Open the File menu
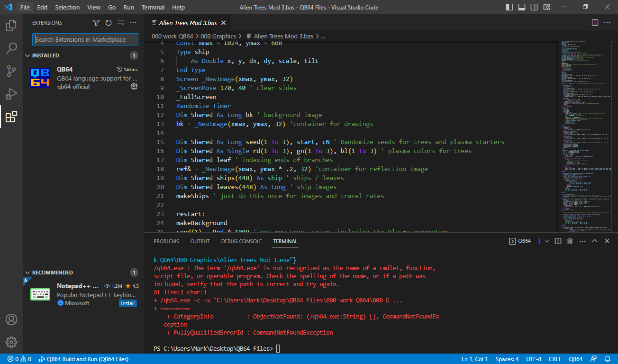618x364 pixels. tap(25, 7)
